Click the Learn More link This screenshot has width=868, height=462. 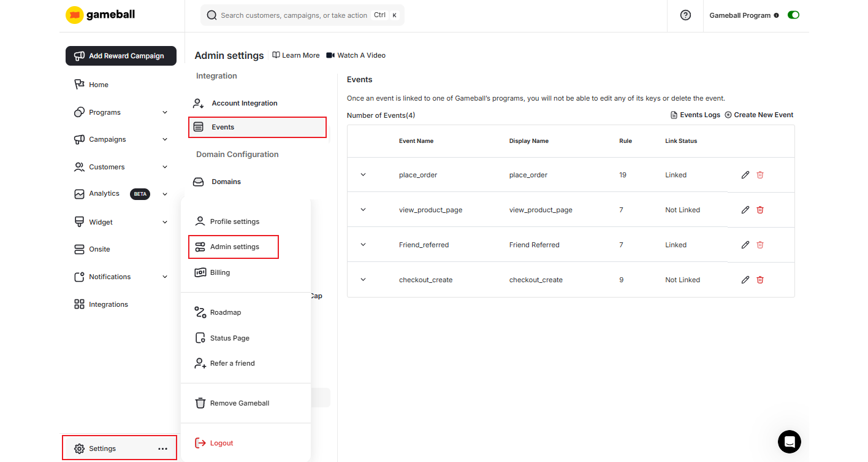tap(295, 55)
